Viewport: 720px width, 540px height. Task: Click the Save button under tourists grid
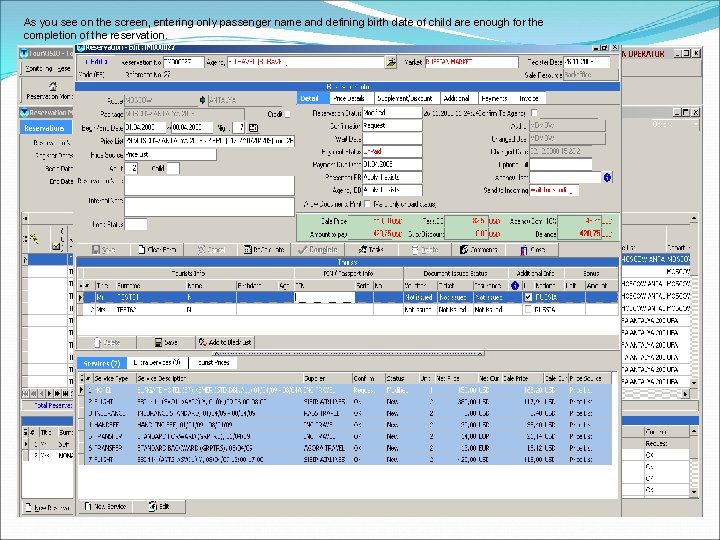click(x=166, y=343)
